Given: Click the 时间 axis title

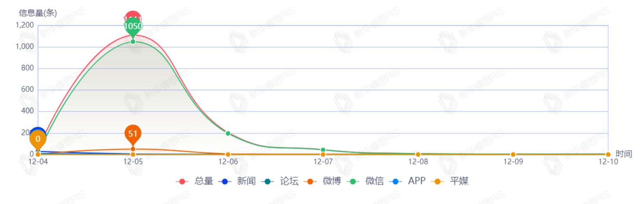Looking at the screenshot, I should tap(624, 154).
